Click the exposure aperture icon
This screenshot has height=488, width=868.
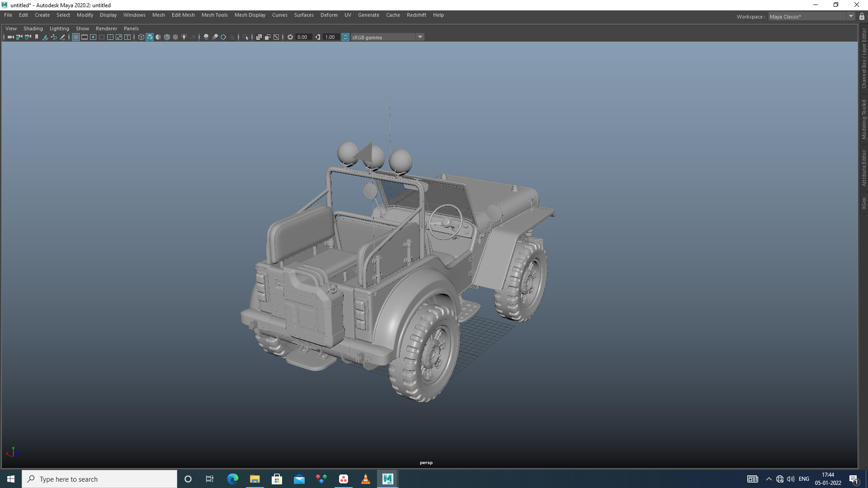click(290, 37)
